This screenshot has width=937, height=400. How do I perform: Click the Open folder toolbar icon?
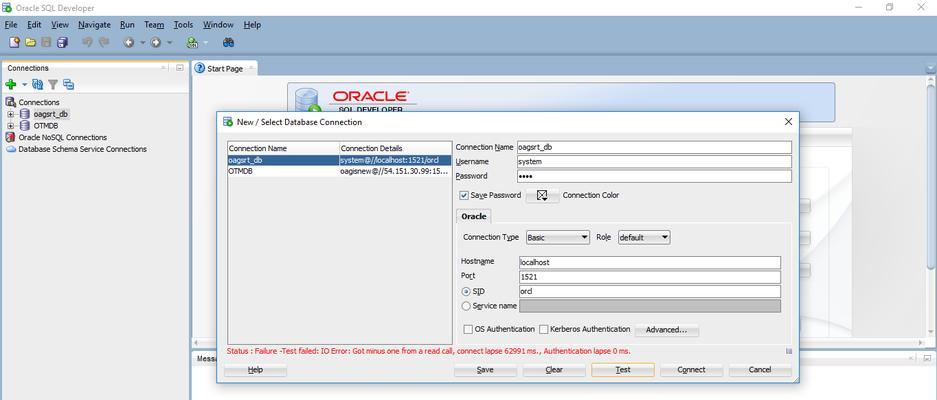point(30,42)
